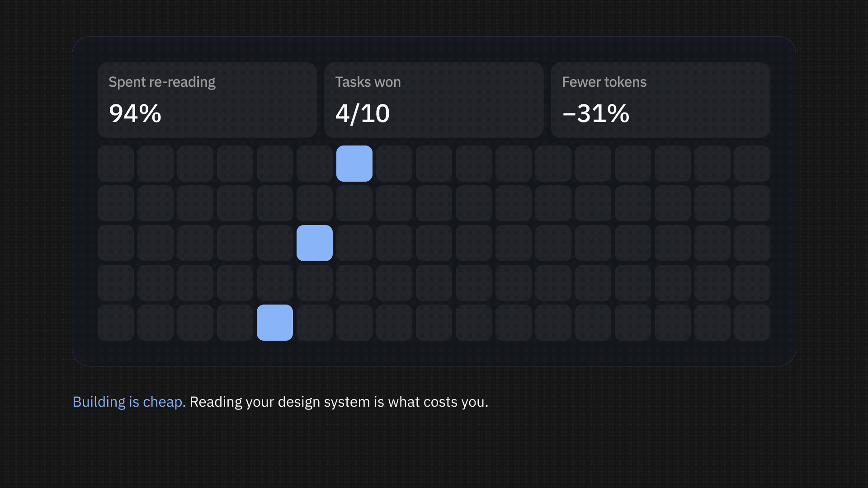
Task: Click the Reading your design system sentence
Action: click(x=339, y=402)
